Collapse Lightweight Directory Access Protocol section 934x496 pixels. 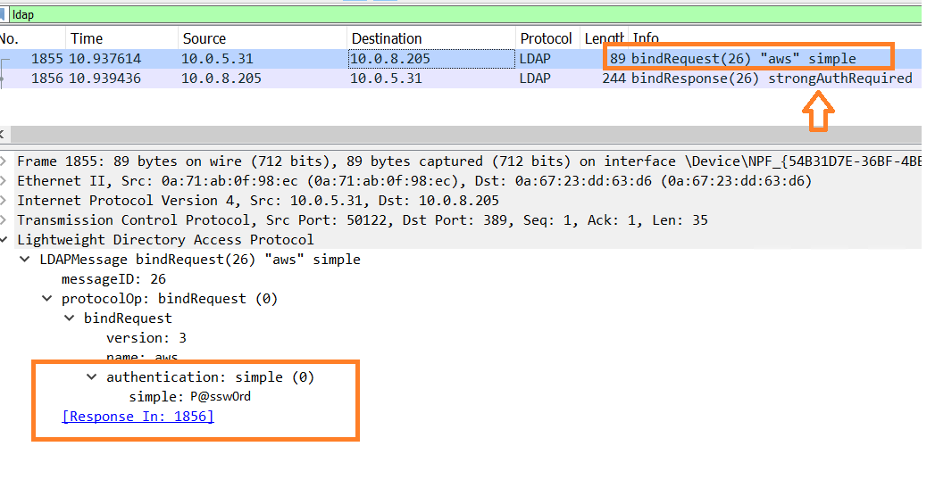4,240
